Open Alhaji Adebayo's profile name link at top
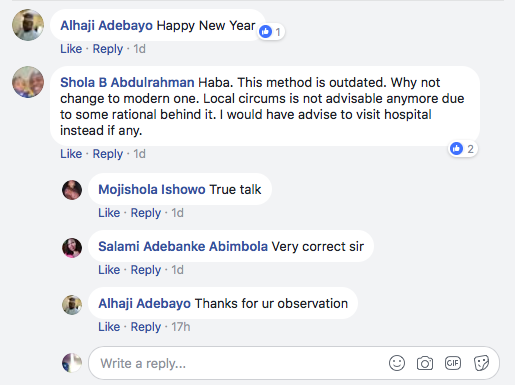The image size is (515, 385). 106,25
